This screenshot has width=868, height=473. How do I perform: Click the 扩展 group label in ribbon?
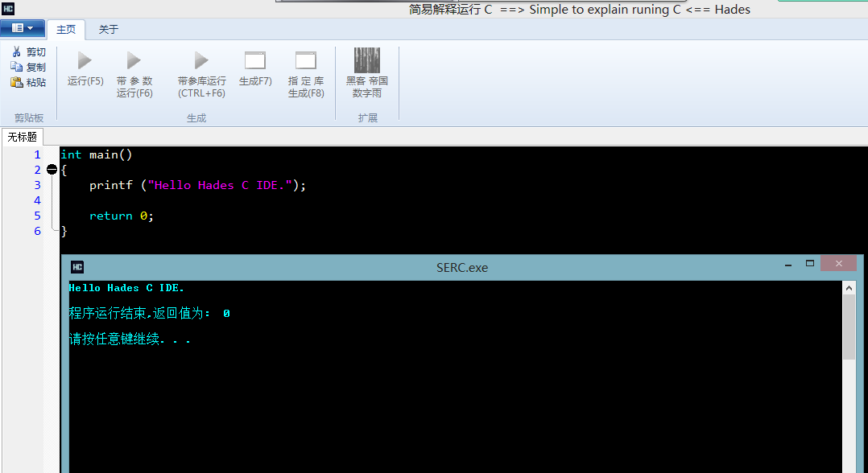click(x=367, y=117)
